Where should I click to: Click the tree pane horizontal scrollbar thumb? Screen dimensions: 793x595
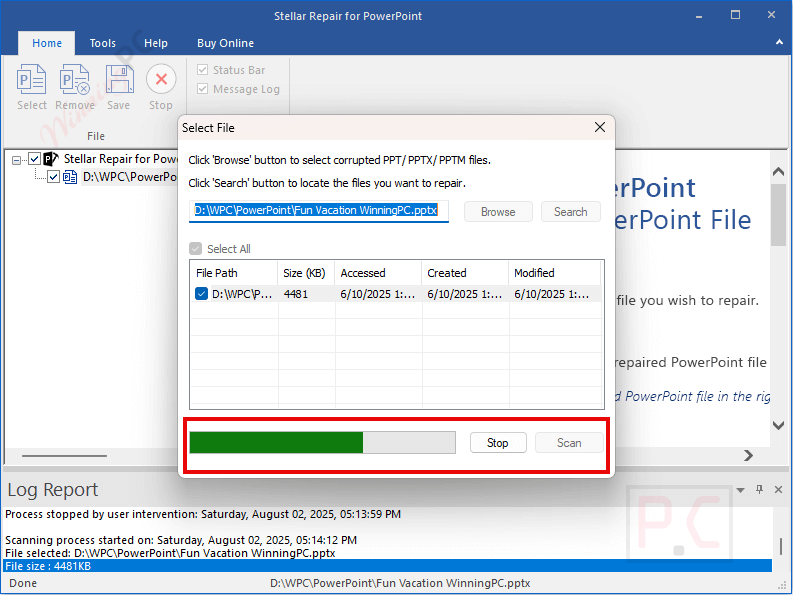tap(64, 456)
